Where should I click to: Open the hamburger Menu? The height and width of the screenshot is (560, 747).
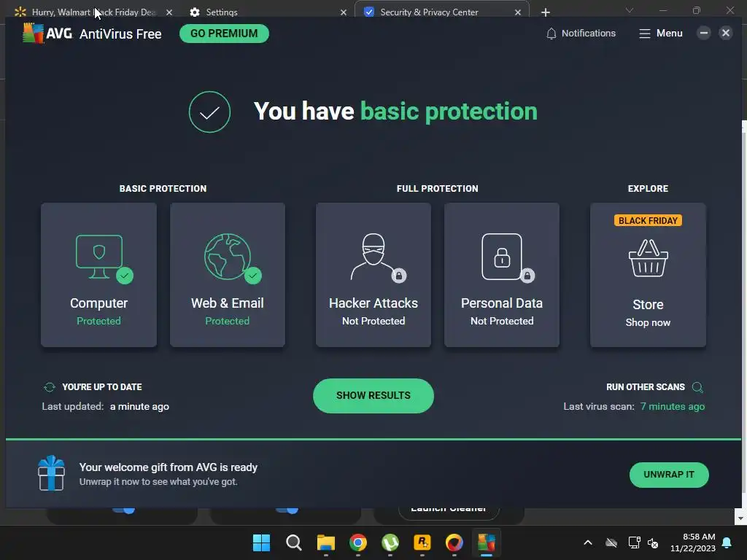tap(661, 34)
